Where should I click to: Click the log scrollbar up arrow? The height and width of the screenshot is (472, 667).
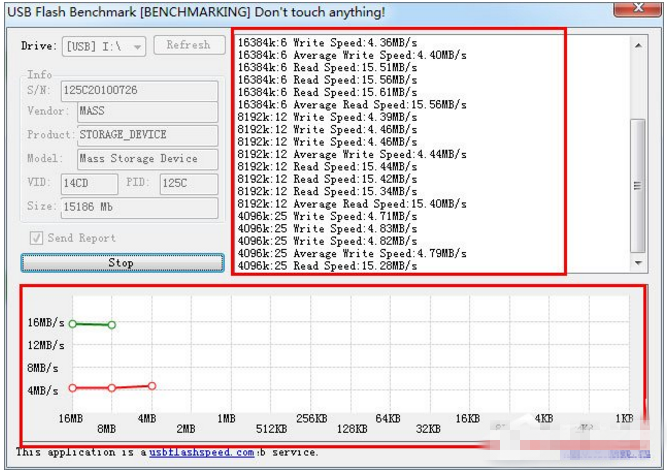638,45
